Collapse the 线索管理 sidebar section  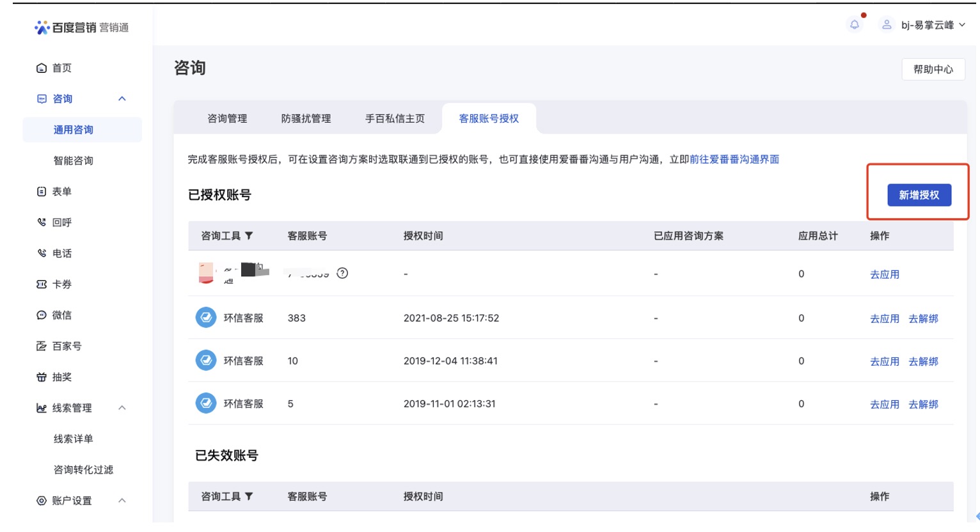tap(122, 408)
